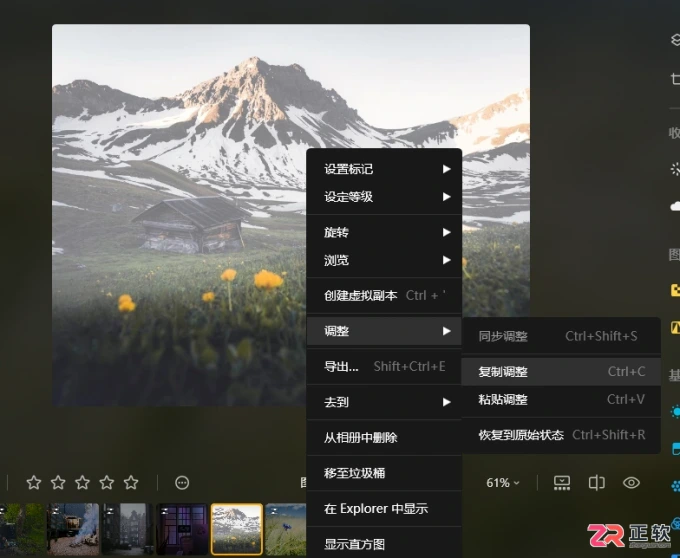Click the cloud icon in right sidebar
Viewport: 680px width, 558px height.
675,206
